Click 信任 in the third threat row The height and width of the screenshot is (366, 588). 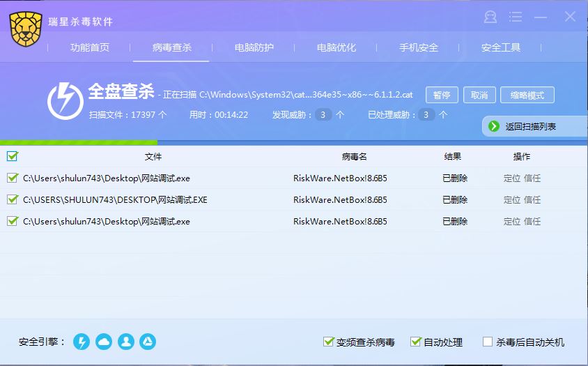[532, 222]
